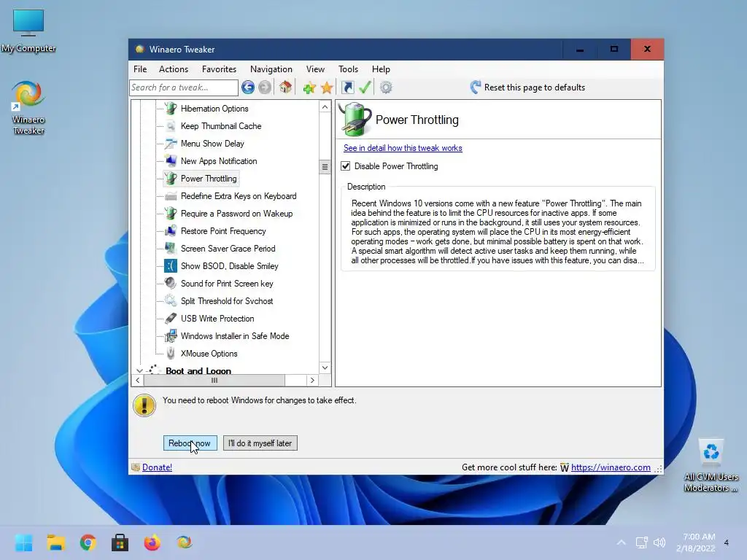Open the Help menu

pyautogui.click(x=381, y=69)
